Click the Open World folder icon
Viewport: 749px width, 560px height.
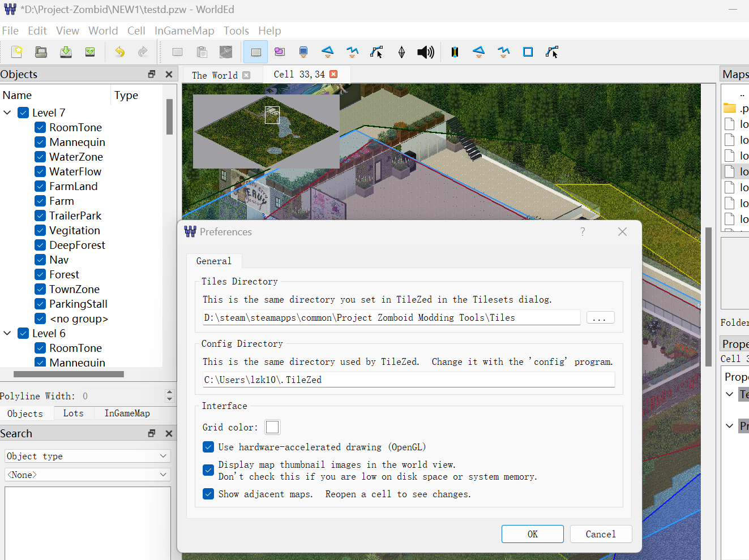[41, 52]
